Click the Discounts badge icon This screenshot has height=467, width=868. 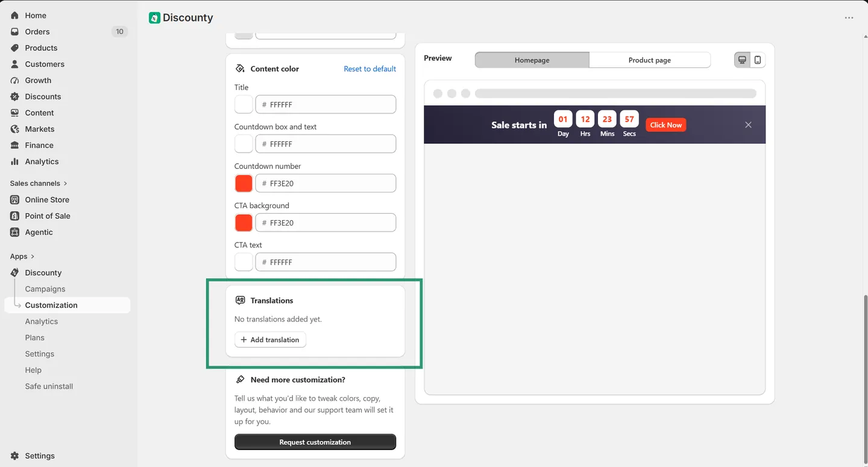click(15, 97)
